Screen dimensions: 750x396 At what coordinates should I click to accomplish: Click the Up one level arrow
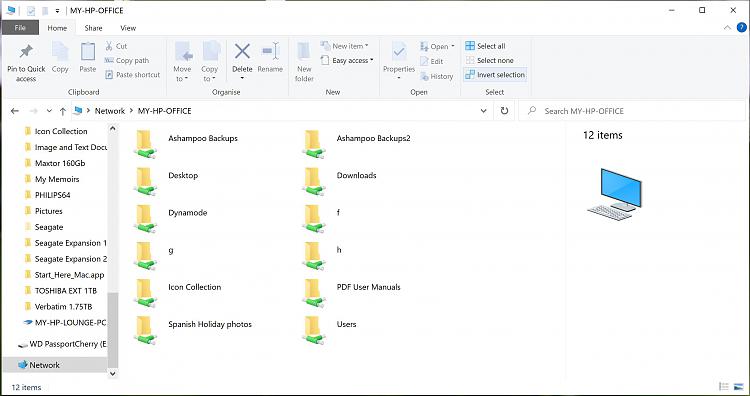point(63,111)
